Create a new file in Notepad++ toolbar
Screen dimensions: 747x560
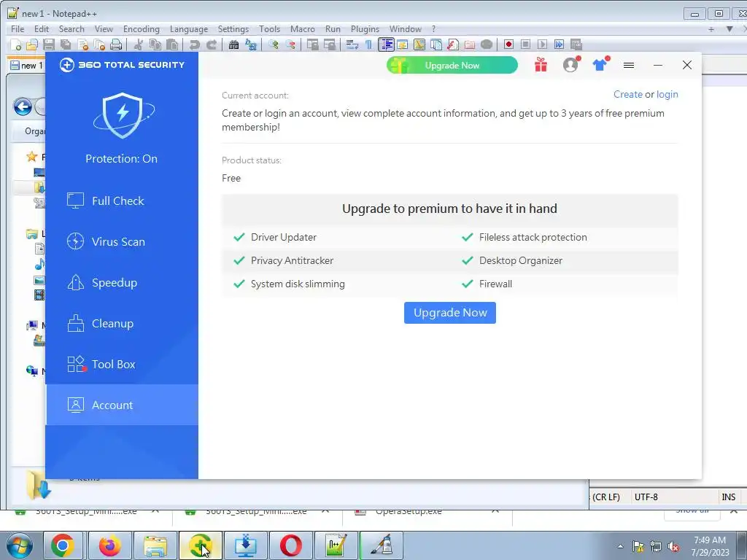pos(16,44)
